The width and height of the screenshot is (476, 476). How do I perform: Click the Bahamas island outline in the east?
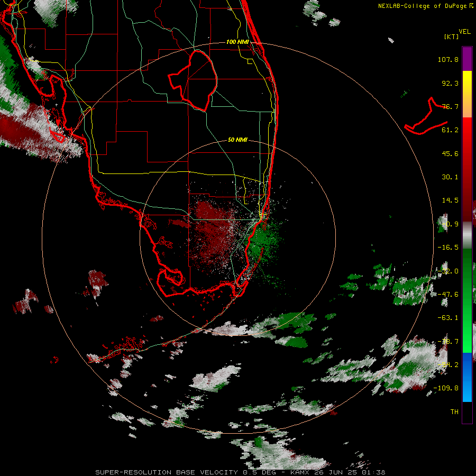click(x=426, y=116)
